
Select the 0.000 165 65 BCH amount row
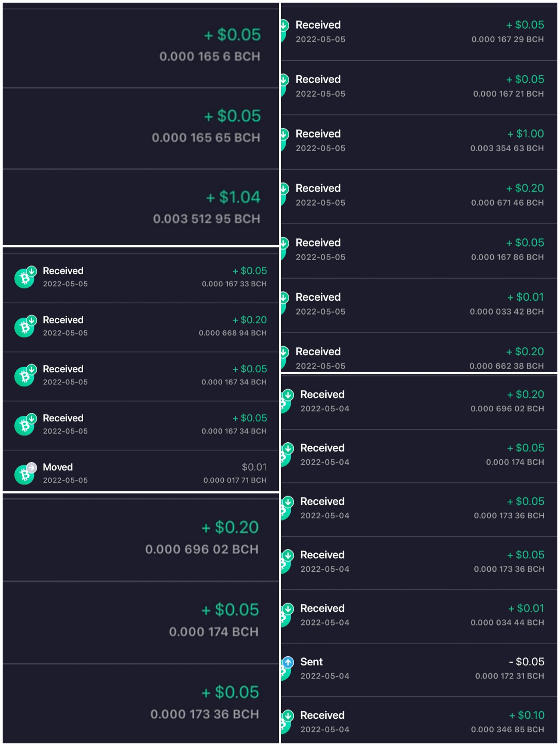point(141,128)
